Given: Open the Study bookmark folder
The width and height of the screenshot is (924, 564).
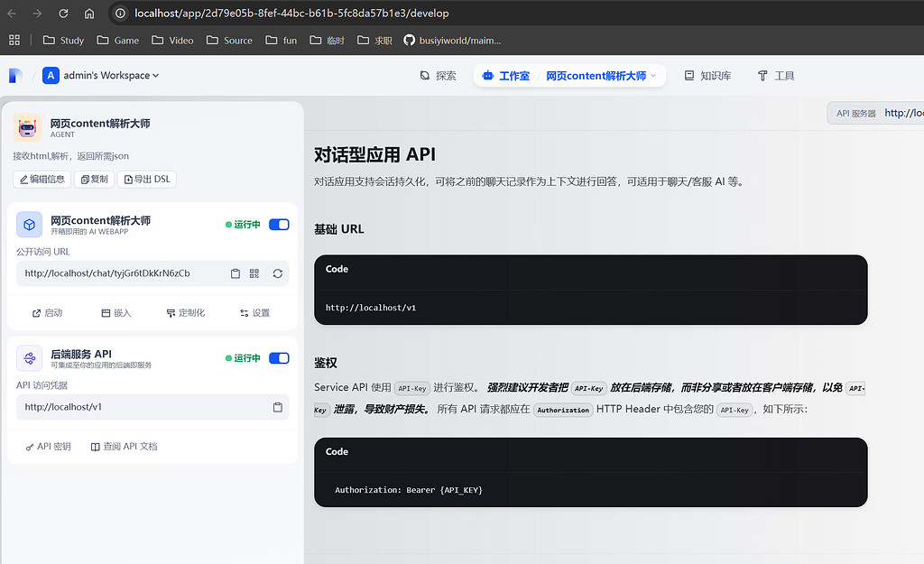Looking at the screenshot, I should (64, 40).
